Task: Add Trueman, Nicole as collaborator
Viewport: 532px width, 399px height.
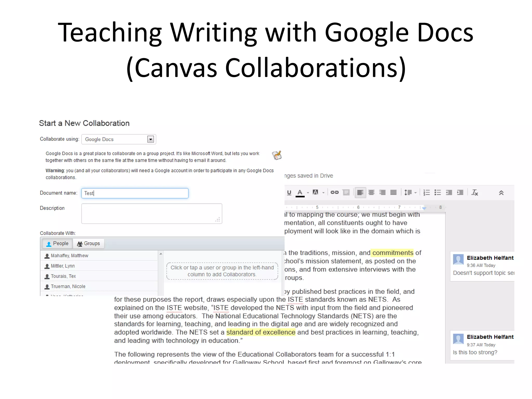Action: tap(99, 287)
